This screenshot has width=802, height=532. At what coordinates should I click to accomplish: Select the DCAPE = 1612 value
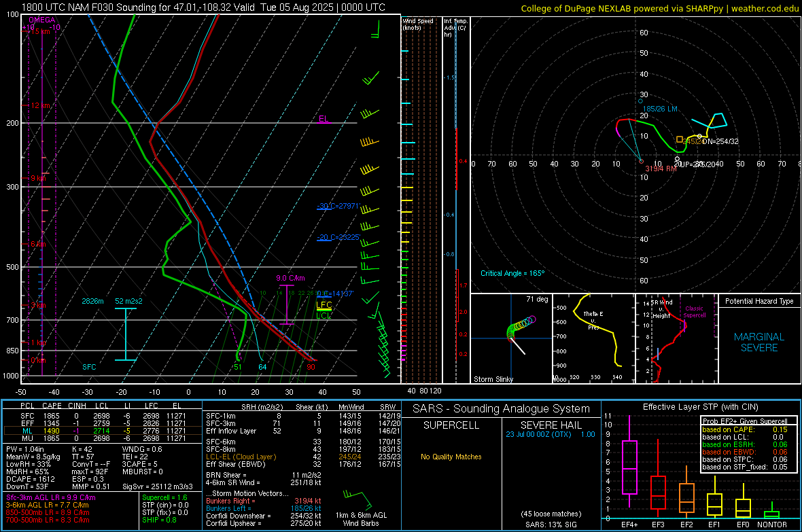click(30, 479)
